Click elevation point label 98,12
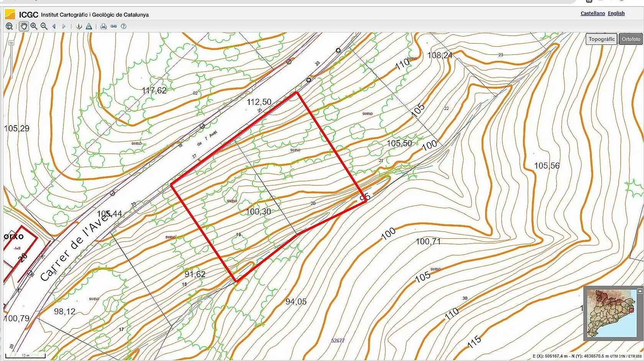Viewport: 644px width, 361px height. [65, 311]
